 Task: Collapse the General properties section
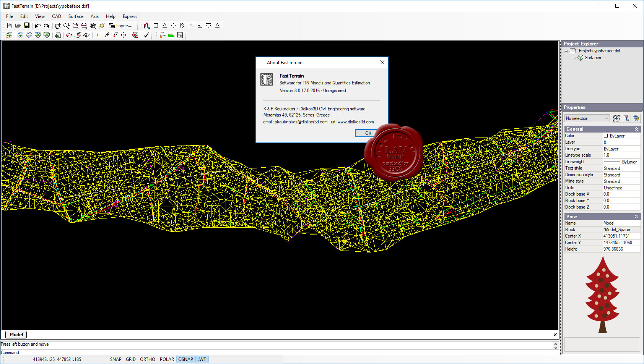[x=636, y=129]
